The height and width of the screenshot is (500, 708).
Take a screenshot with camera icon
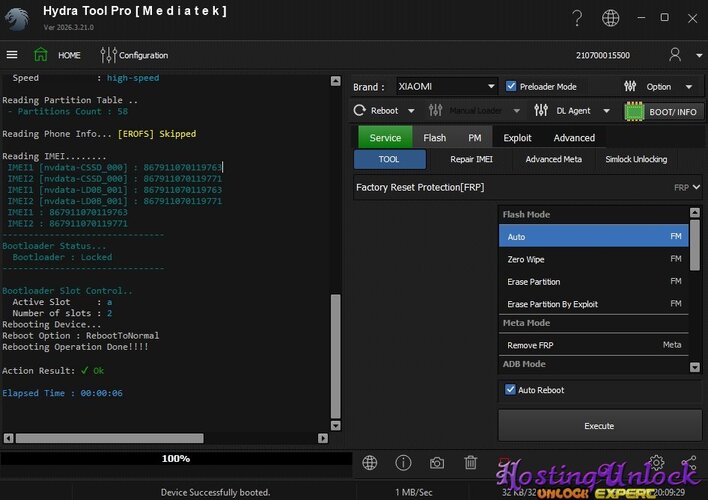pyautogui.click(x=437, y=462)
